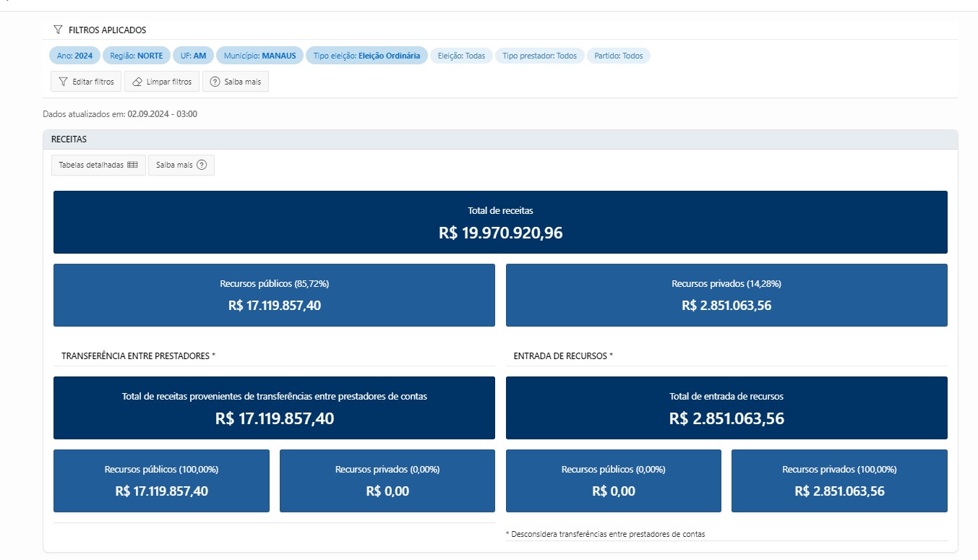
Task: Click the funnel icon beside Filtros Aplicados
Action: click(x=58, y=30)
